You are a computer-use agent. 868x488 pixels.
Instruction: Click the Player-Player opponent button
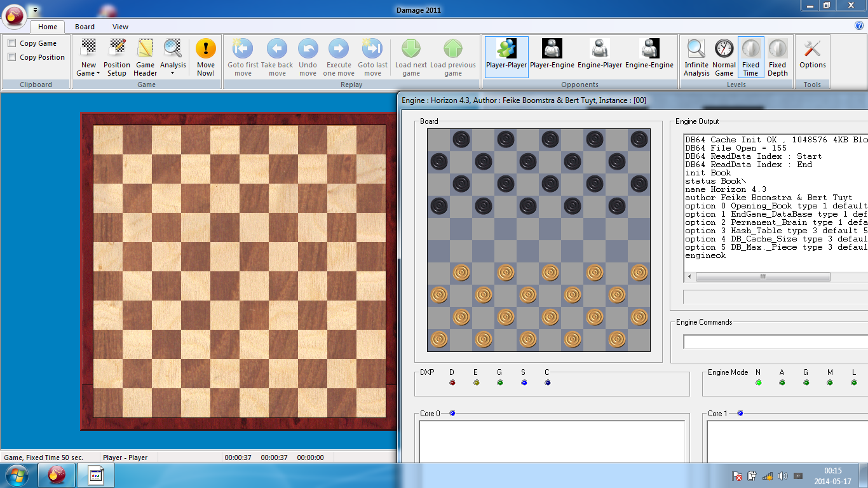(x=506, y=56)
